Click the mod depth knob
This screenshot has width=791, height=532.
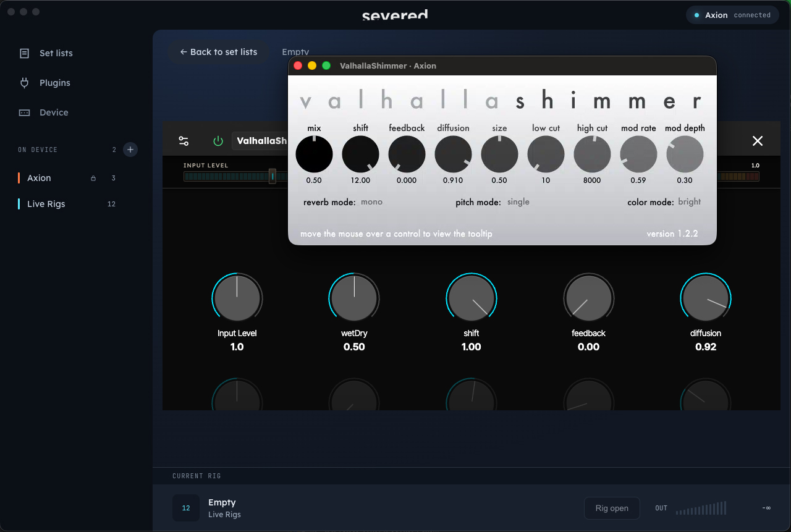pyautogui.click(x=685, y=154)
